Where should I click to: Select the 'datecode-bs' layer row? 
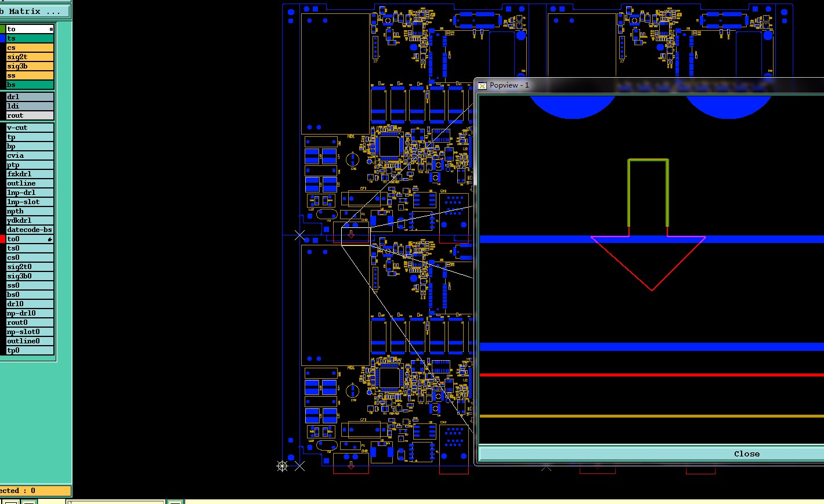point(30,230)
